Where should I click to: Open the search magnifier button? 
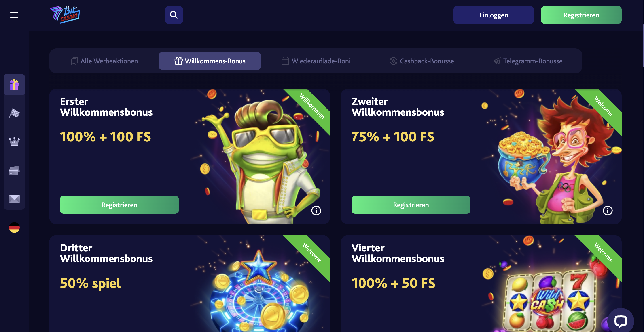(174, 15)
